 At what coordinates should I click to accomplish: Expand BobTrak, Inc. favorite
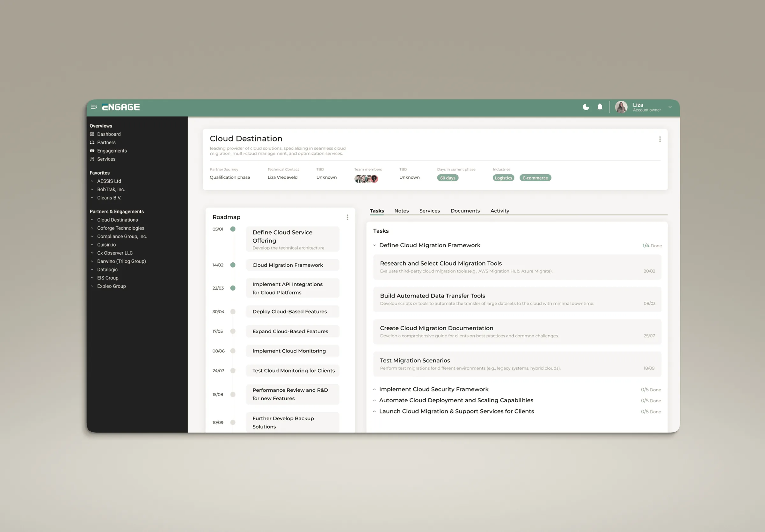coord(92,190)
